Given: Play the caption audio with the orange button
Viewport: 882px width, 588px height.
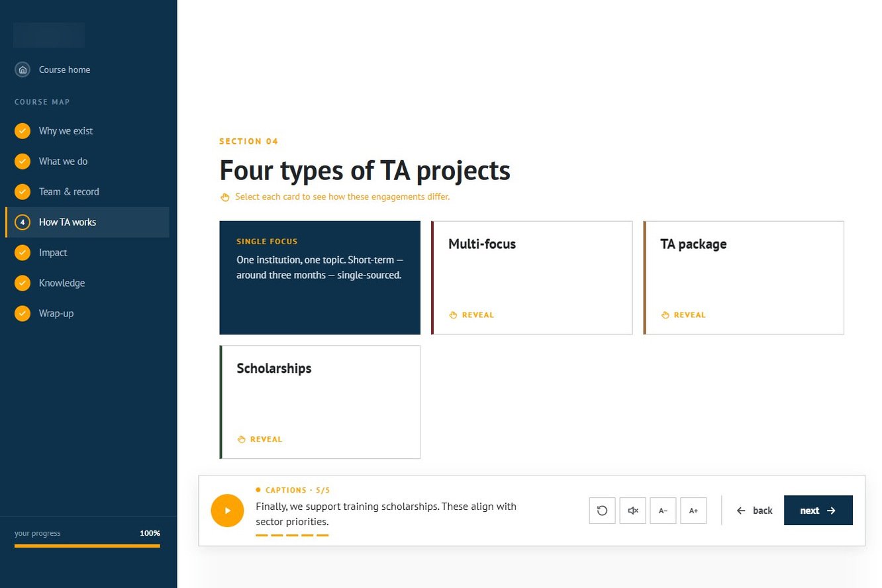Looking at the screenshot, I should pyautogui.click(x=227, y=511).
